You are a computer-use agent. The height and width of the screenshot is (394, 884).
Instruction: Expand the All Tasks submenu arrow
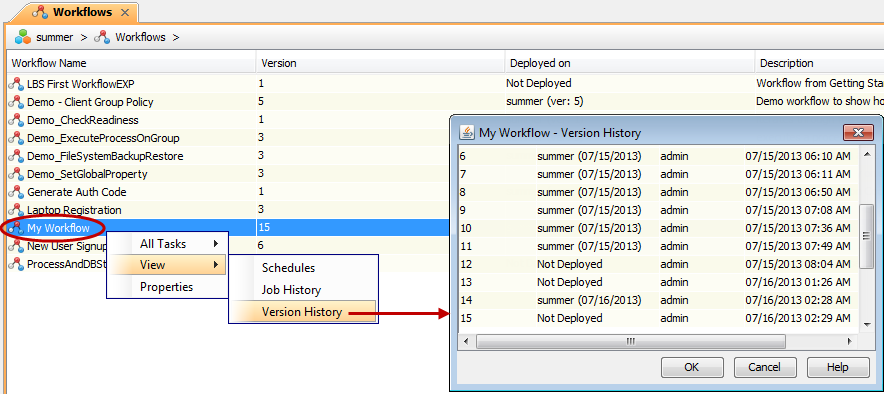coord(215,244)
